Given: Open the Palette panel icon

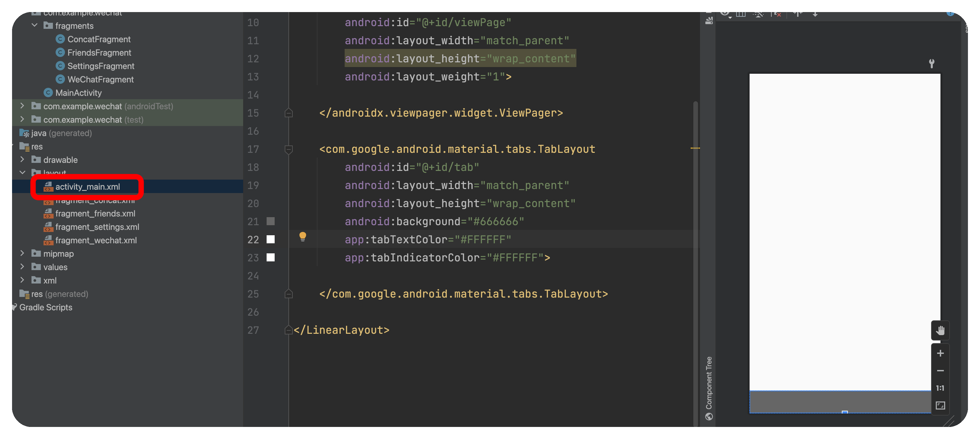Looking at the screenshot, I should tap(709, 20).
